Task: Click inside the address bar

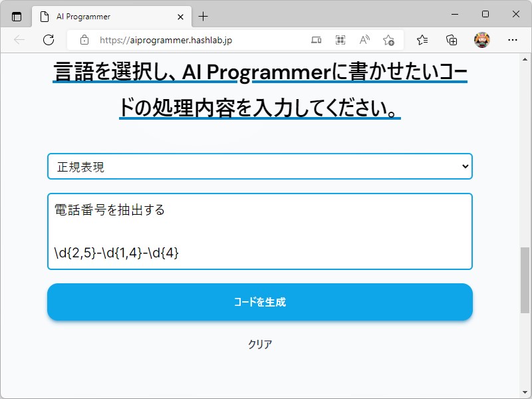Action: click(199, 40)
